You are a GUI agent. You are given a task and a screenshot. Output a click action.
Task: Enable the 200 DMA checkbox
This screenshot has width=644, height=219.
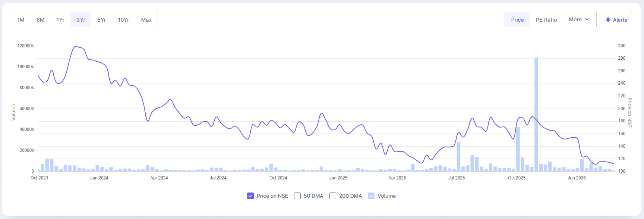(x=333, y=196)
